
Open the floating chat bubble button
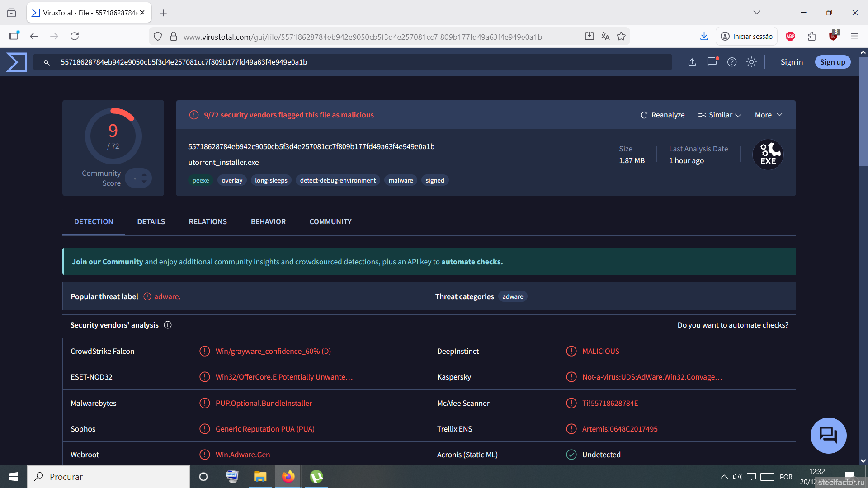(x=828, y=435)
